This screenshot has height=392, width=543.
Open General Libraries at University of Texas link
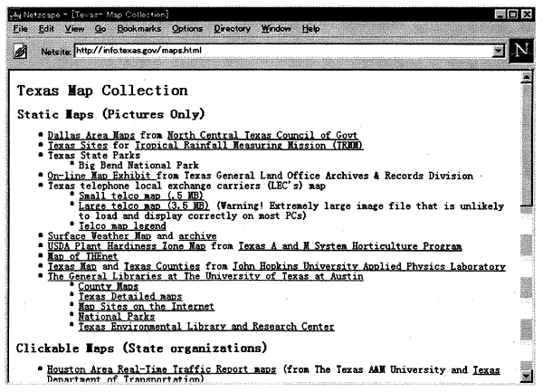coord(205,276)
